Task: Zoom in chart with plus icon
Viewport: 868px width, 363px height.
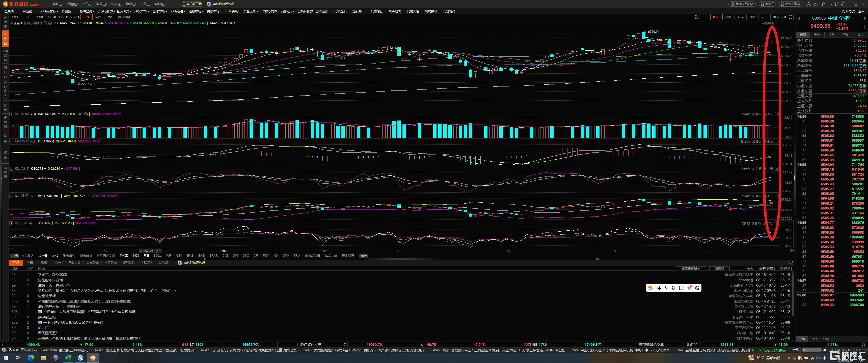Action: click(x=702, y=17)
